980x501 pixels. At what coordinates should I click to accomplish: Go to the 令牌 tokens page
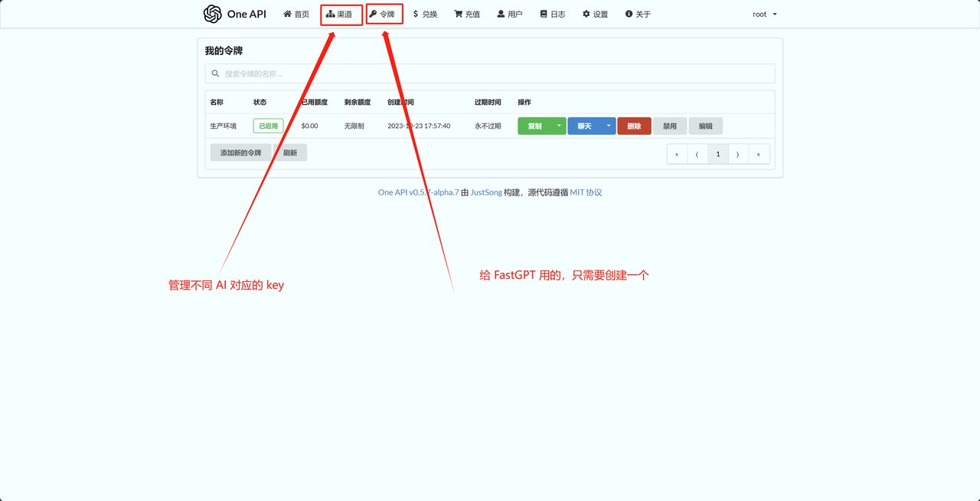[x=383, y=14]
